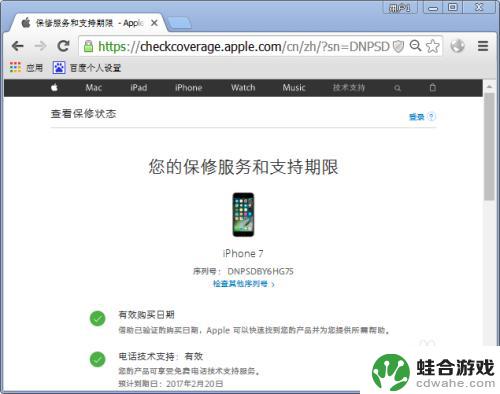
Task: Open the shopping bag icon
Action: 433,88
